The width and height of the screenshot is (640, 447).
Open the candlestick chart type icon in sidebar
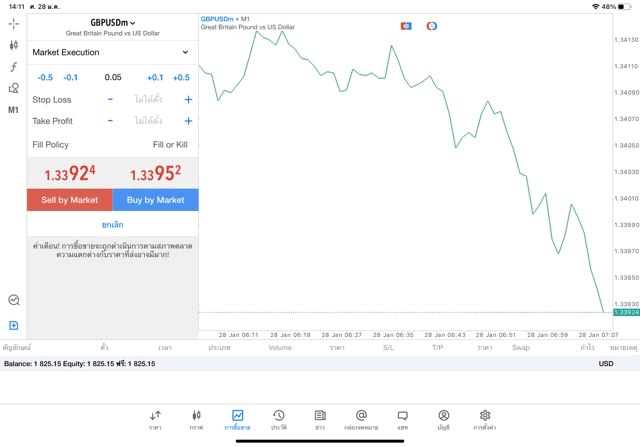point(13,45)
